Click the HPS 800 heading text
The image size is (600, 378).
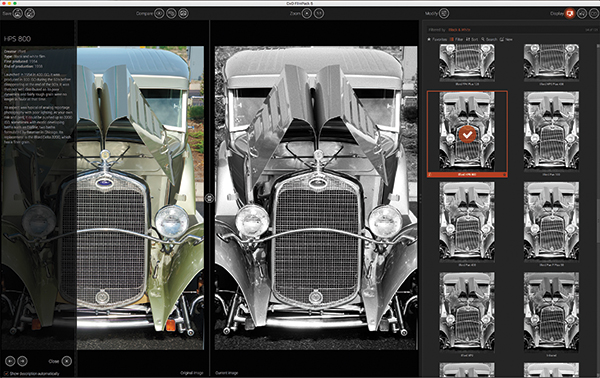pos(17,39)
